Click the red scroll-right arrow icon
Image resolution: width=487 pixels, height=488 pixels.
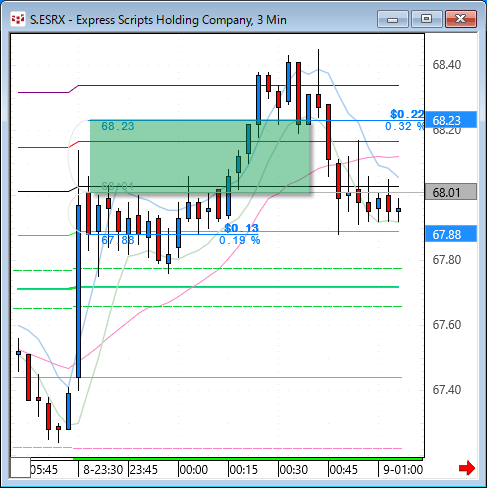point(467,468)
